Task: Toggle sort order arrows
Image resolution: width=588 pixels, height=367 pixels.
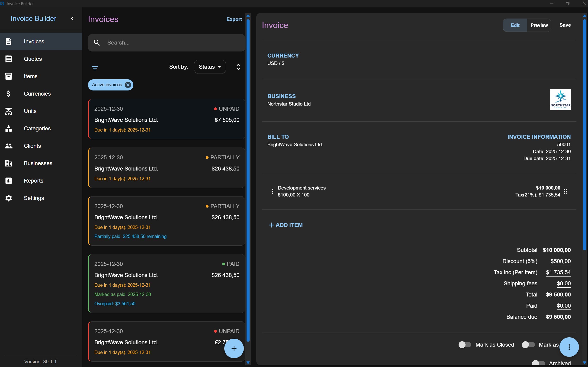Action: (x=238, y=67)
